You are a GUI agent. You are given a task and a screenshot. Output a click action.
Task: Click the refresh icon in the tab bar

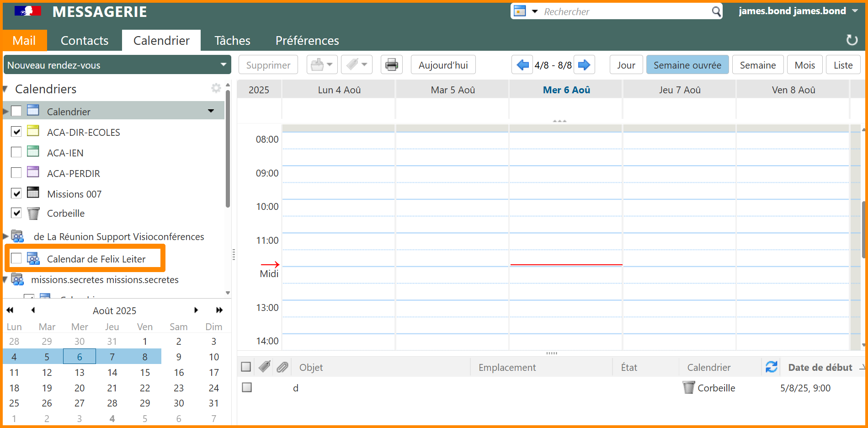pos(852,40)
